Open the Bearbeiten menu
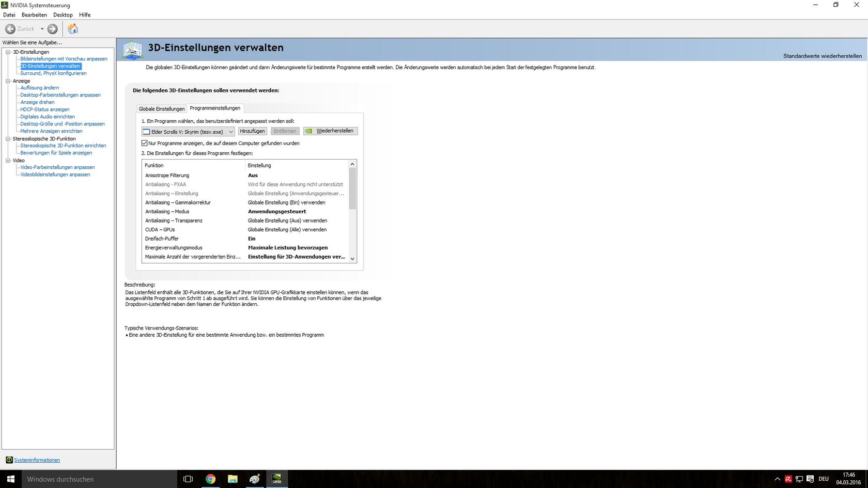868x488 pixels. point(34,15)
